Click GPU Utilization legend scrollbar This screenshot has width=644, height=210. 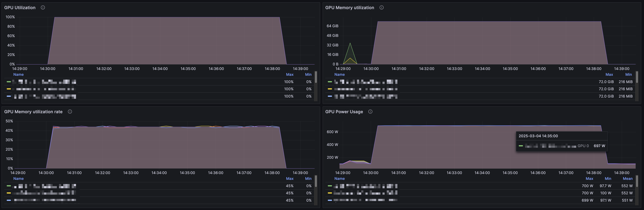pyautogui.click(x=316, y=77)
